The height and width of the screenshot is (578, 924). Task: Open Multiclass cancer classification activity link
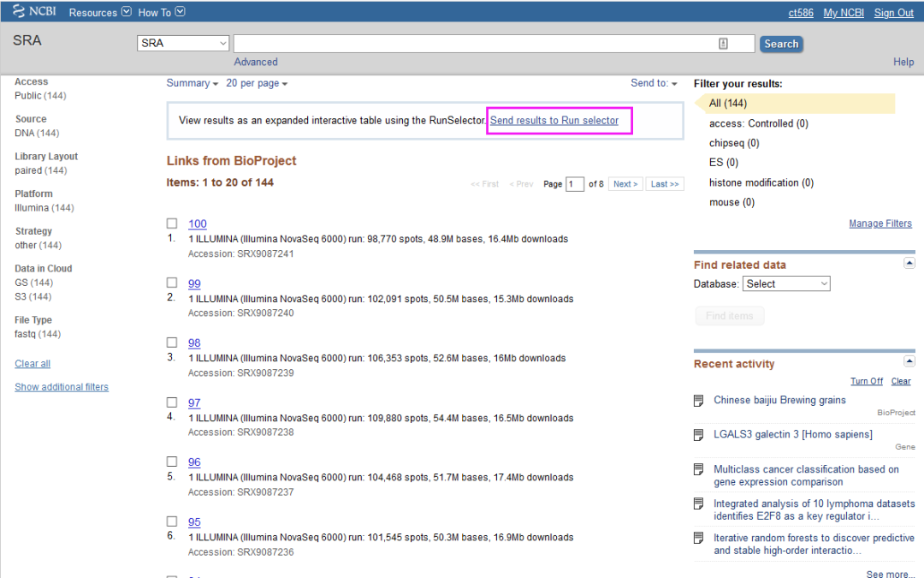806,475
